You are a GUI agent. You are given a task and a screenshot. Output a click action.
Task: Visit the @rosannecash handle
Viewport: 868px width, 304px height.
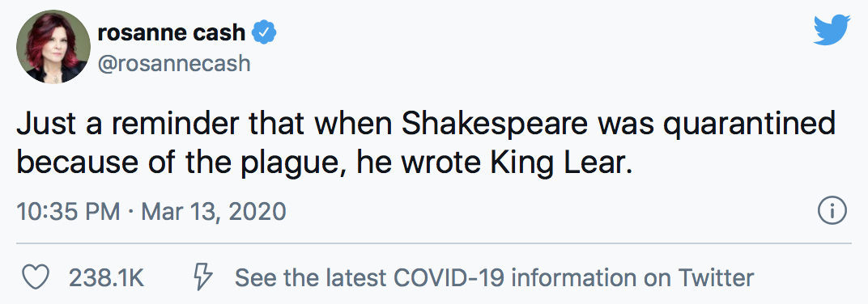174,64
